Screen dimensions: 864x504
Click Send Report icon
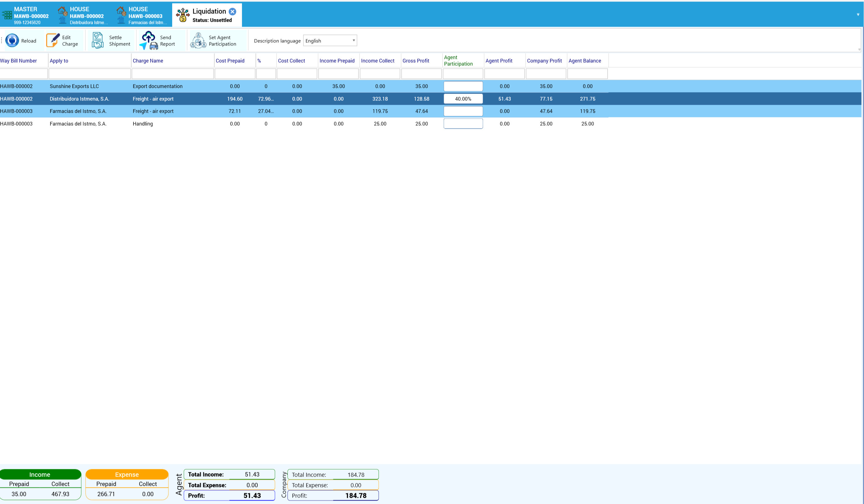pos(149,41)
